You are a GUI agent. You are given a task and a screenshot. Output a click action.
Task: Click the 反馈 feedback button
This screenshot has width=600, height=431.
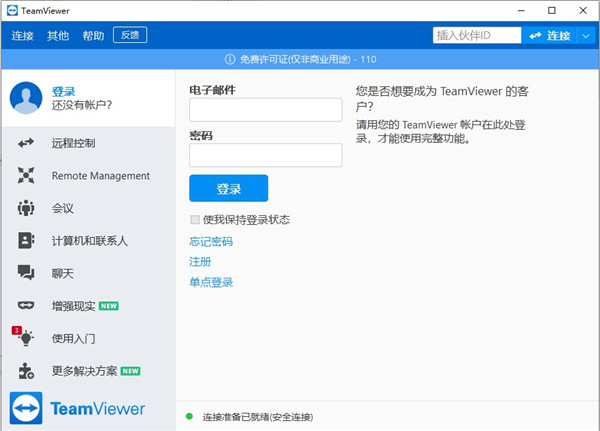130,35
